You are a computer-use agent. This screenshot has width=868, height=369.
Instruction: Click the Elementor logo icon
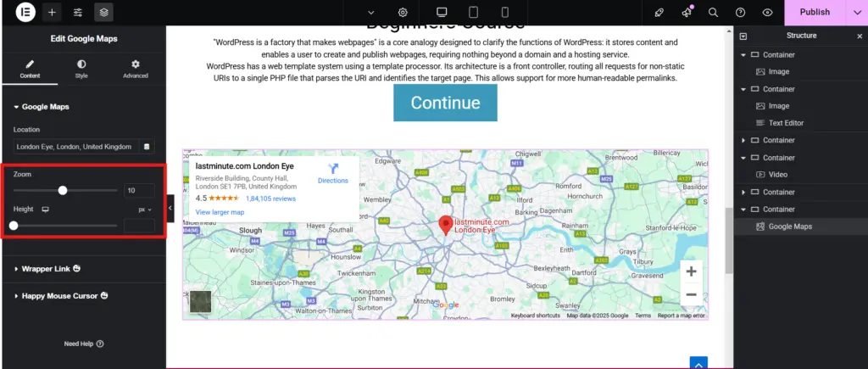click(x=25, y=12)
